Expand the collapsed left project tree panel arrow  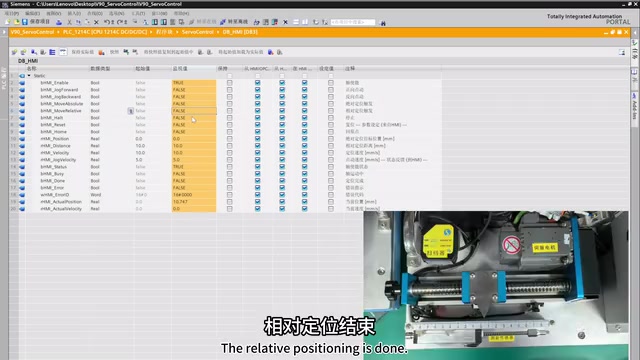click(x=4, y=32)
